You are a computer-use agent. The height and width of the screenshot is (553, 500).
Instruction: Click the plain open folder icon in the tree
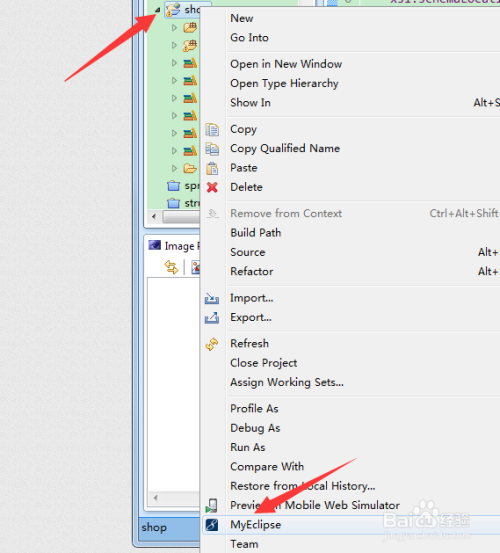pyautogui.click(x=190, y=168)
